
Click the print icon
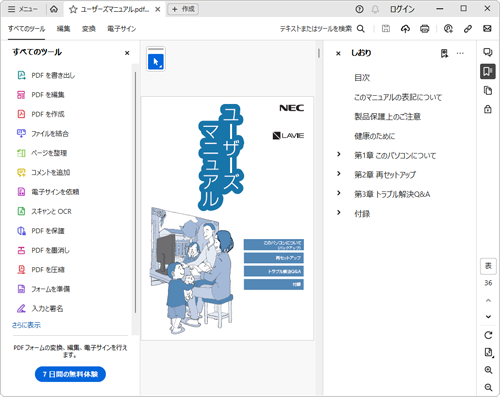pos(424,29)
